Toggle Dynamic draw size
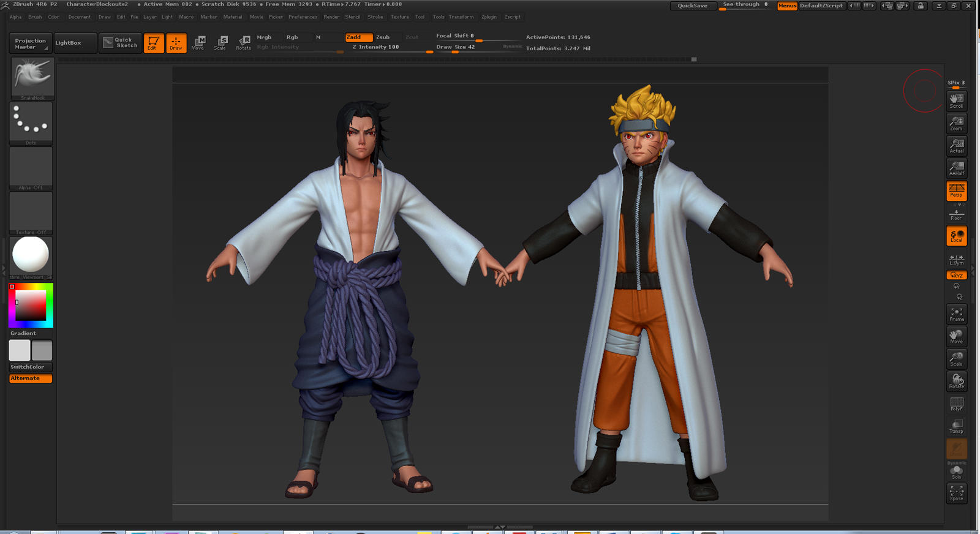This screenshot has height=534, width=980. (x=512, y=47)
